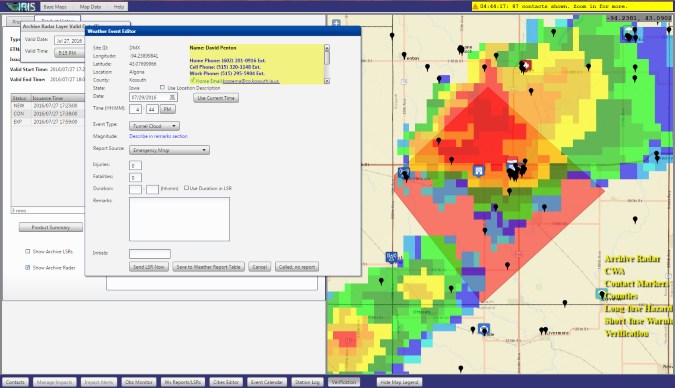The width and height of the screenshot is (675, 388).
Task: Click Describe in remarks section link
Action: tap(158, 136)
